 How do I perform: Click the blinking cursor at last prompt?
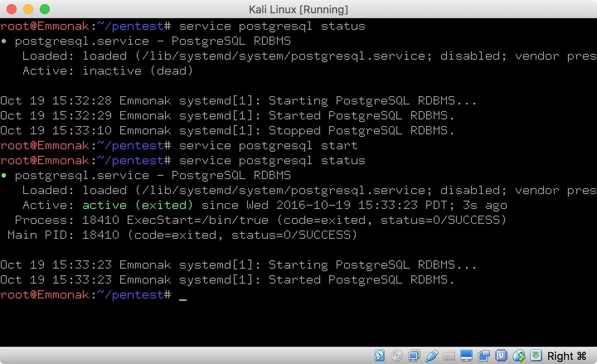pos(183,296)
